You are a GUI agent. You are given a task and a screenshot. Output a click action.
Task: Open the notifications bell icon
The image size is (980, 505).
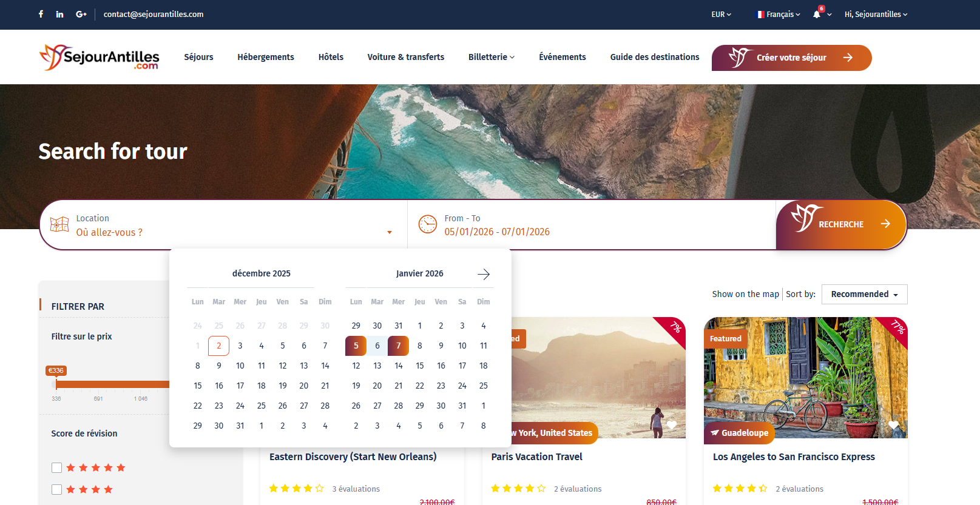[x=817, y=14]
